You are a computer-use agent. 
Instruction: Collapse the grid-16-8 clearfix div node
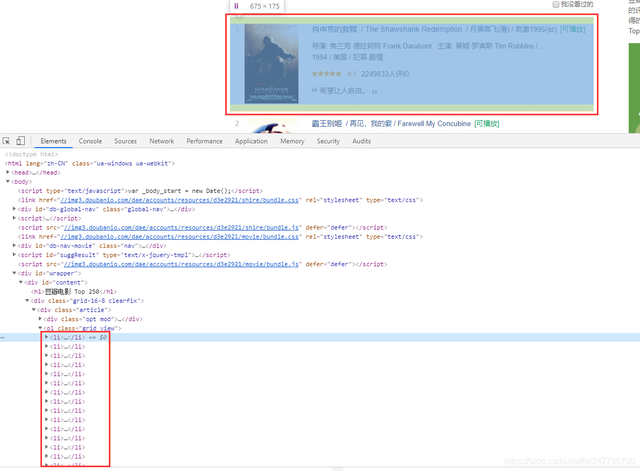point(27,300)
